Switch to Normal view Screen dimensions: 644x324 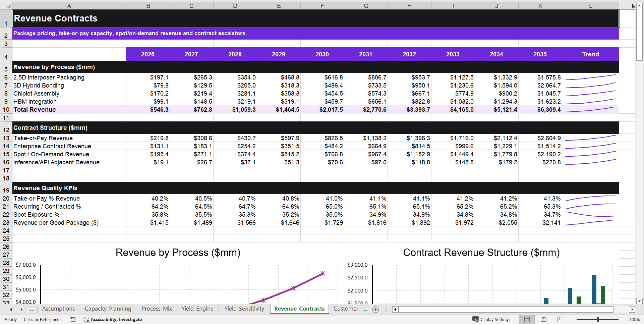point(527,319)
